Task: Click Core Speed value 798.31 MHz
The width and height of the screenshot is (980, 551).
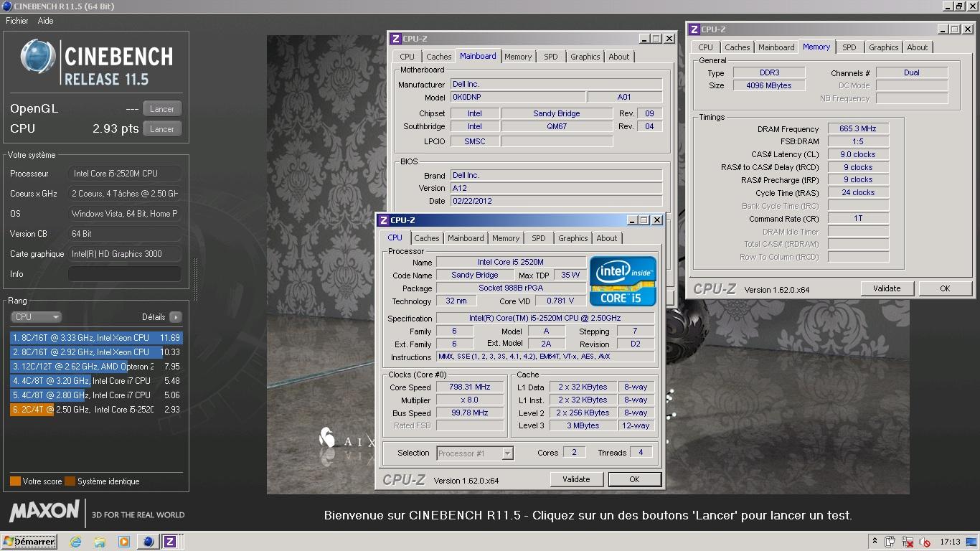Action: coord(470,387)
